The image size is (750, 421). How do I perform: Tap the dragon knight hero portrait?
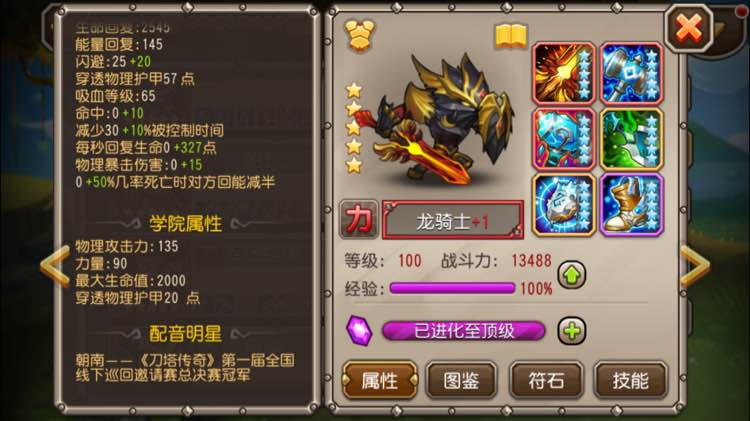[442, 120]
